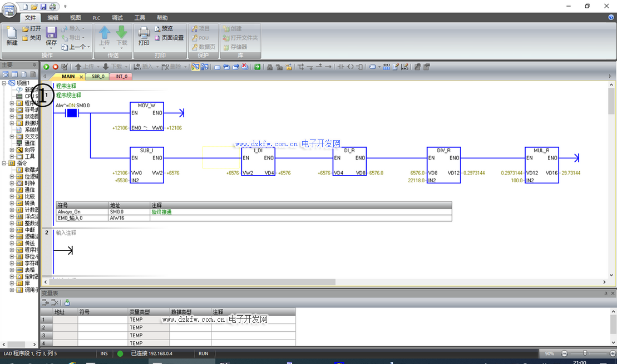Image resolution: width=617 pixels, height=364 pixels.
Task: Collapse the 项目1 tree node
Action: tap(4, 83)
